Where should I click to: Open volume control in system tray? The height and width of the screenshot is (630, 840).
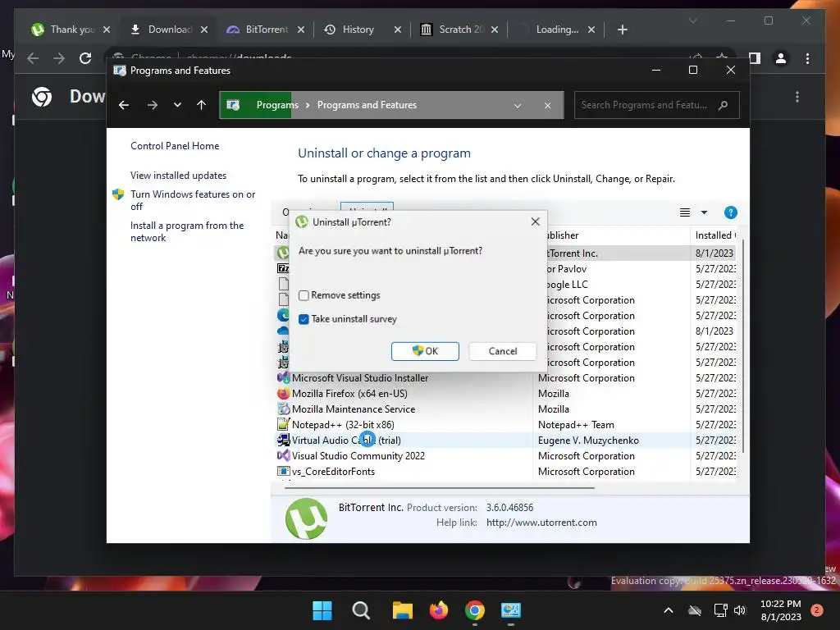tap(741, 610)
